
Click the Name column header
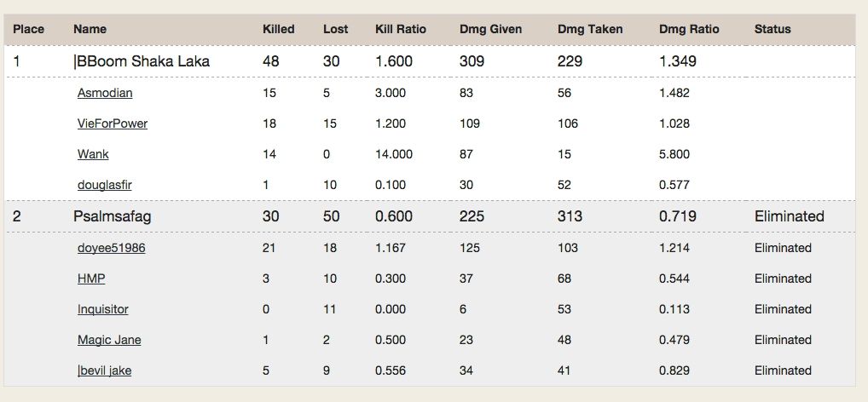click(90, 29)
